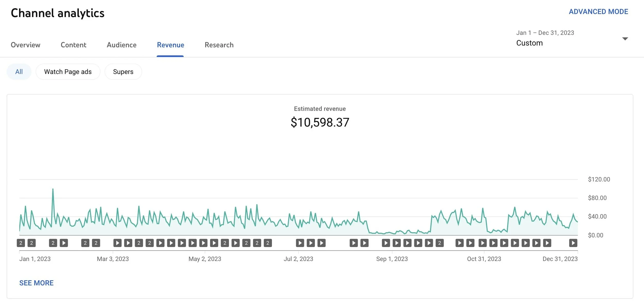This screenshot has width=644, height=307.
Task: Open the Audience tab
Action: (122, 45)
